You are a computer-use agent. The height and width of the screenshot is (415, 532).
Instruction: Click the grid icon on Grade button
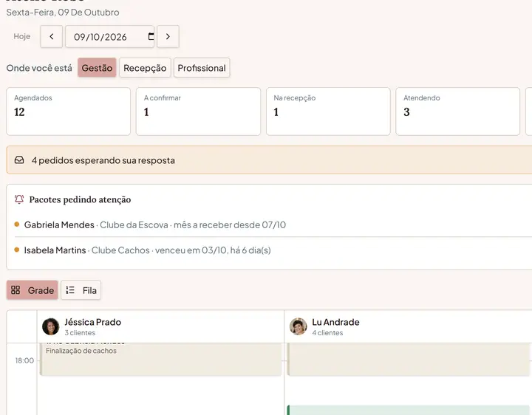tap(16, 290)
